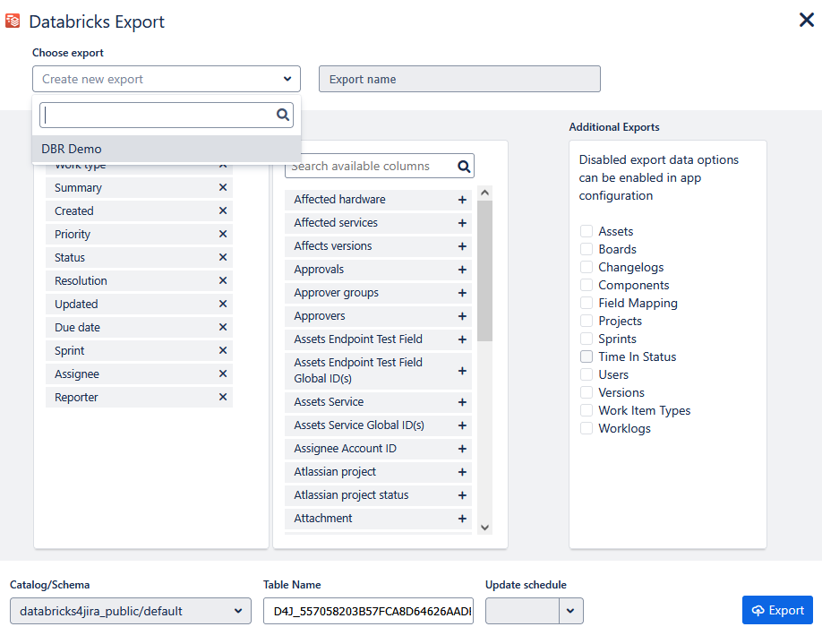822x644 pixels.
Task: Add the Attachment column with plus icon
Action: (462, 519)
